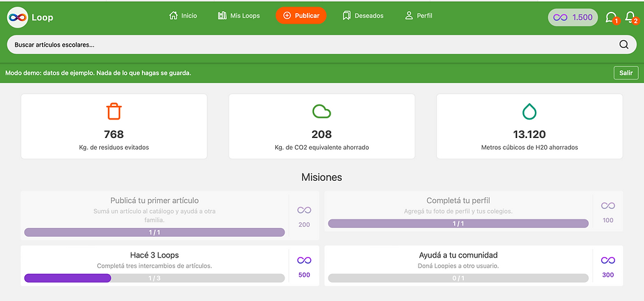Click the orange Publicar button
Image resolution: width=644 pixels, height=301 pixels.
pos(301,16)
